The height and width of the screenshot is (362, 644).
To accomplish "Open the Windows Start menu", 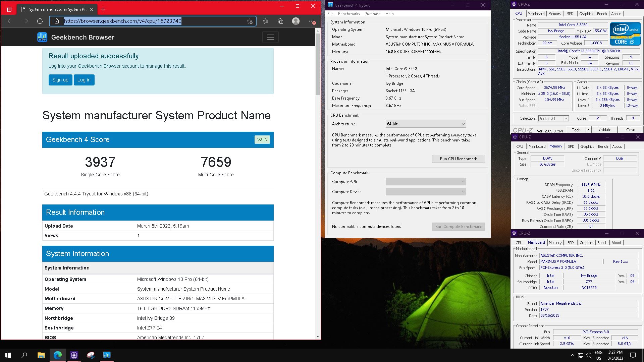I will click(8, 355).
